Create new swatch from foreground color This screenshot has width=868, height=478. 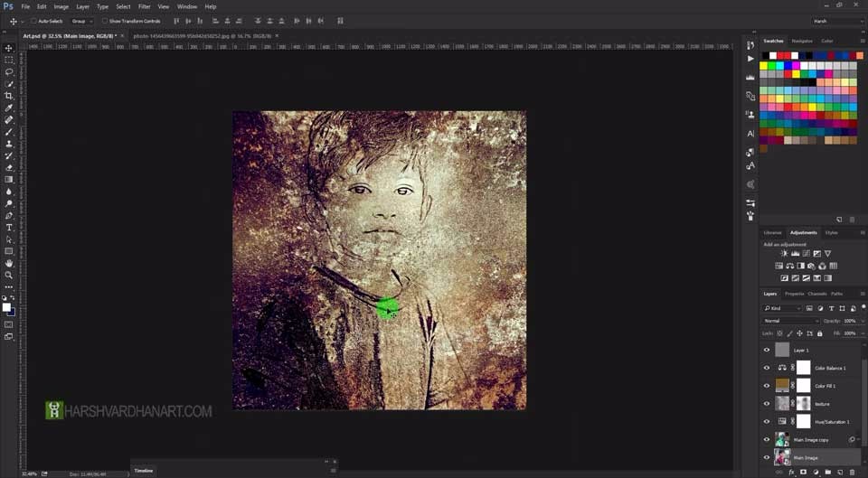tap(839, 220)
